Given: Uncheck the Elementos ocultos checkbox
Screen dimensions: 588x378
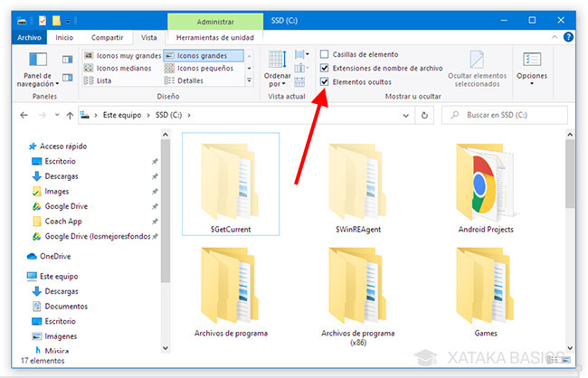Looking at the screenshot, I should click(x=325, y=81).
